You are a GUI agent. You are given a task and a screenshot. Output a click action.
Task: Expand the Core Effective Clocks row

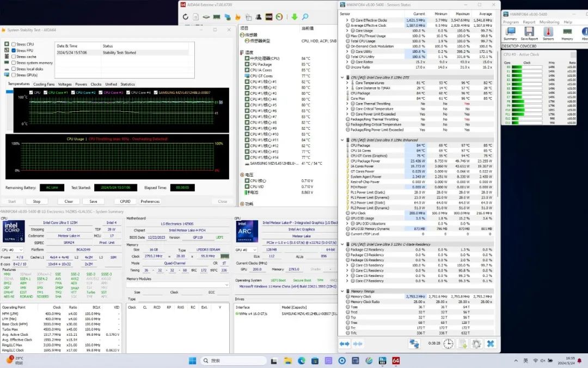click(347, 20)
